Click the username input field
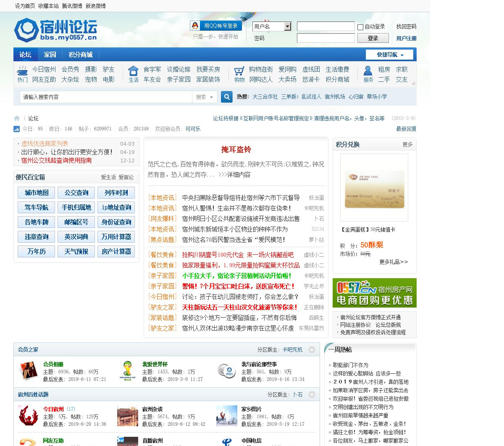Image resolution: width=504 pixels, height=446 pixels. 326,26
